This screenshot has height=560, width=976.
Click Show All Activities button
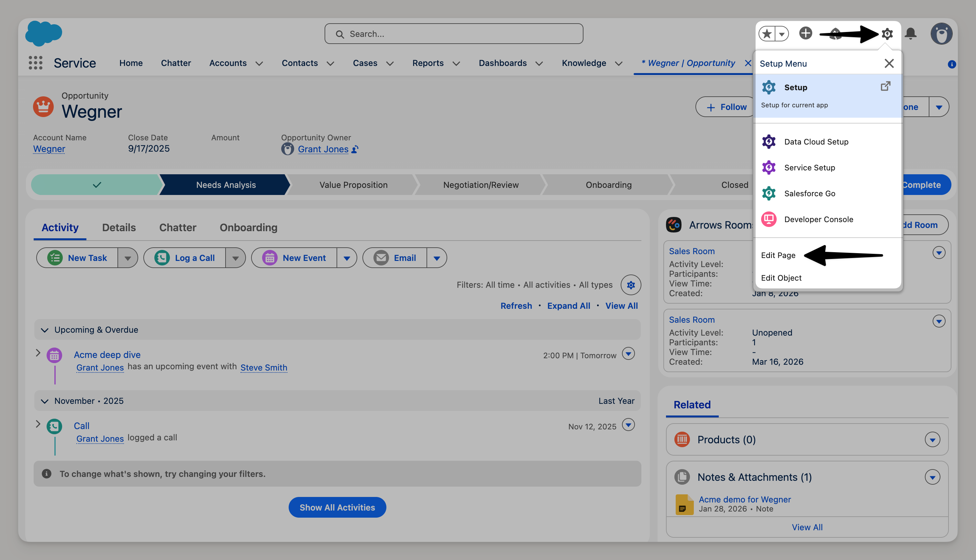coord(337,507)
